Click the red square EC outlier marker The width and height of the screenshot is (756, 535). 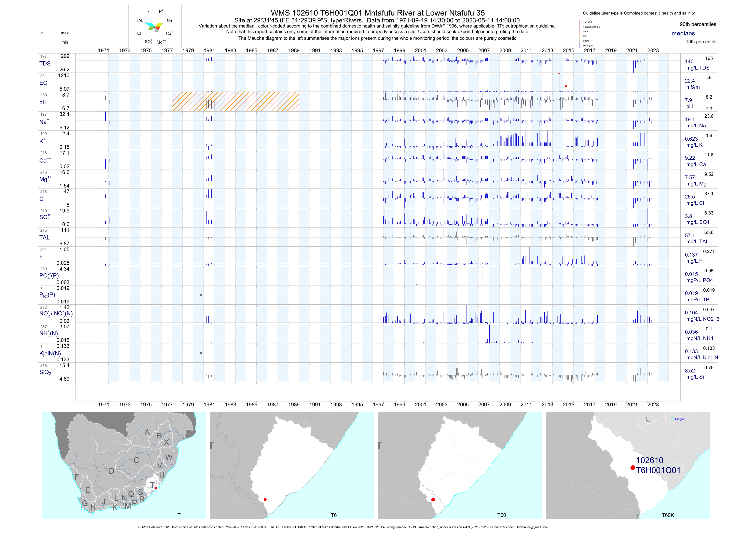(566, 86)
